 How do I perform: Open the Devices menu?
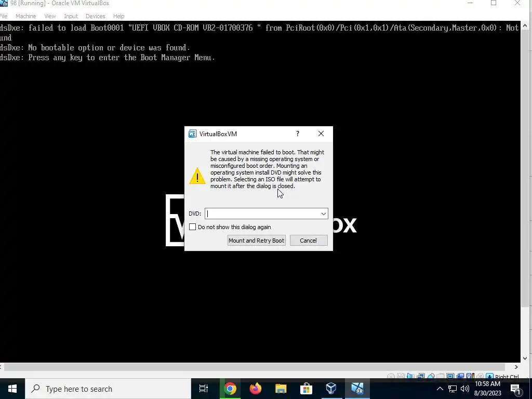pos(96,16)
